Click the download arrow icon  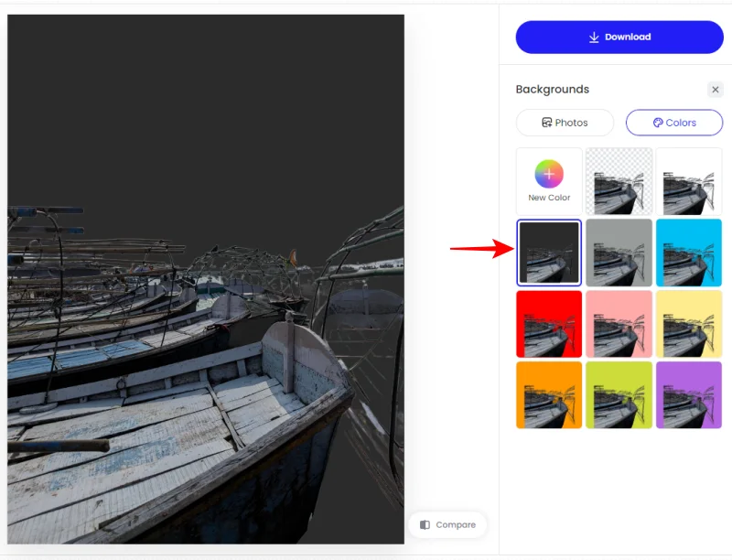[x=594, y=37]
